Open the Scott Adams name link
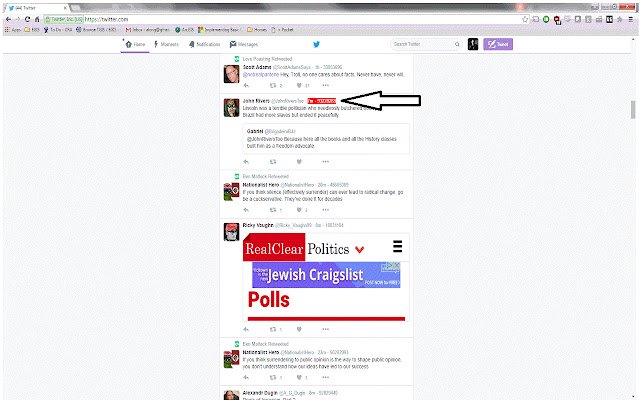640x400 pixels. [257, 67]
